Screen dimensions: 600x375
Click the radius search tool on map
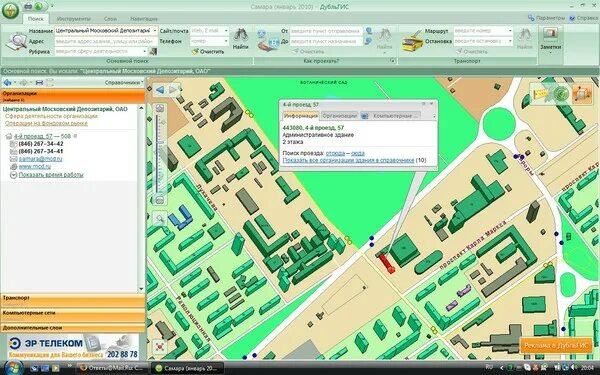[x=561, y=93]
